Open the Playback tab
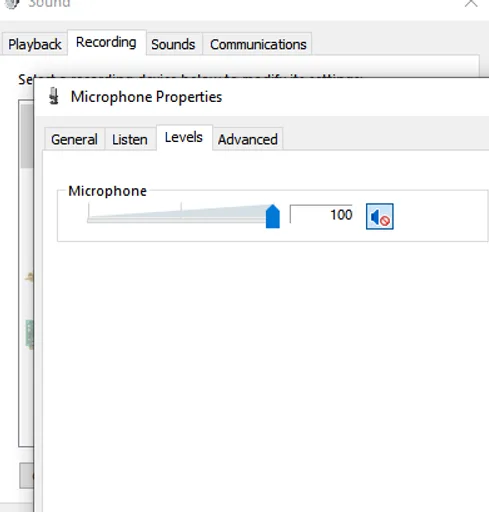 [35, 44]
